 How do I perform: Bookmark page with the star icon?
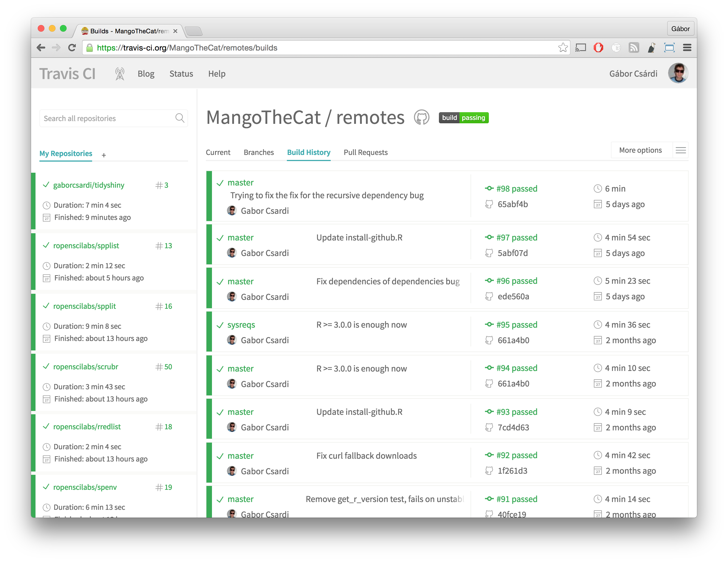[x=563, y=48]
